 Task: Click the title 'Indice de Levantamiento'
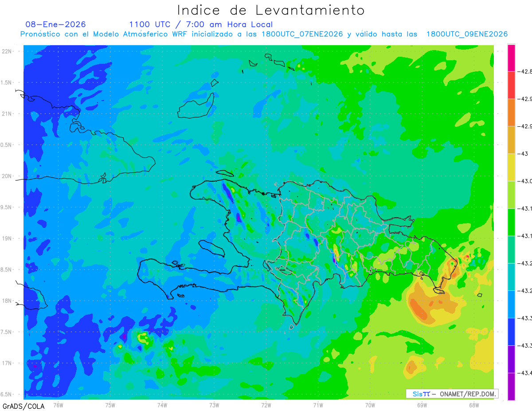point(271,10)
